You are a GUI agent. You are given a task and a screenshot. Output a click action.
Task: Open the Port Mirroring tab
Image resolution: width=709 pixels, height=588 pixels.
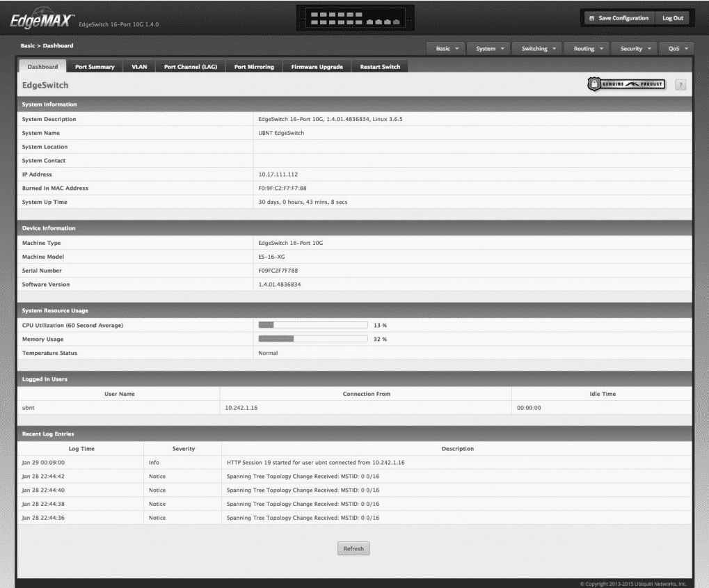(x=254, y=67)
